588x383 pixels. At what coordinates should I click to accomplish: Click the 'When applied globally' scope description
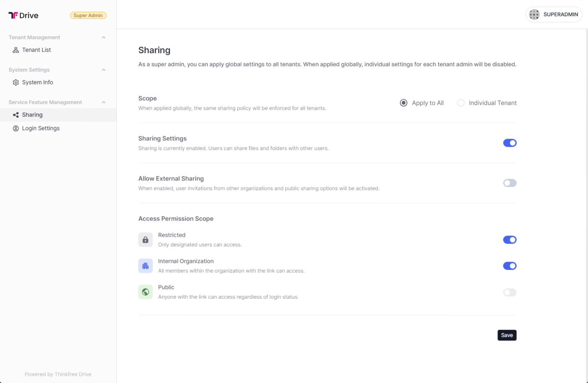coord(232,108)
